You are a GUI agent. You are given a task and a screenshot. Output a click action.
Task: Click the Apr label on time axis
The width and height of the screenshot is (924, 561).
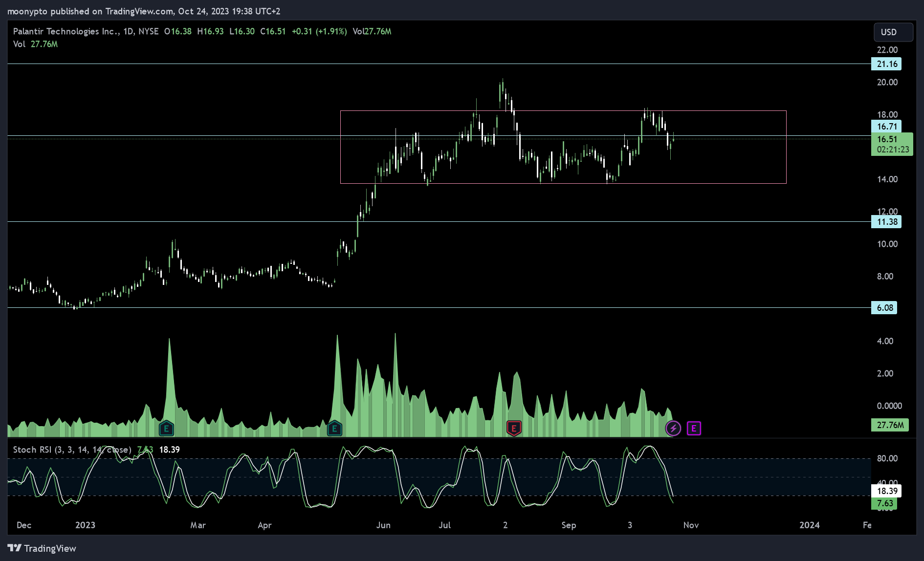264,525
